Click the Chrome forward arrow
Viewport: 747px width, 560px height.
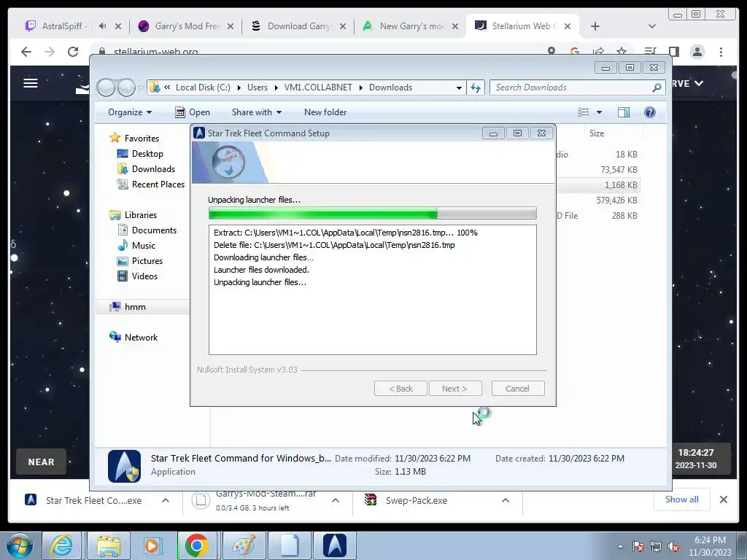click(x=50, y=52)
